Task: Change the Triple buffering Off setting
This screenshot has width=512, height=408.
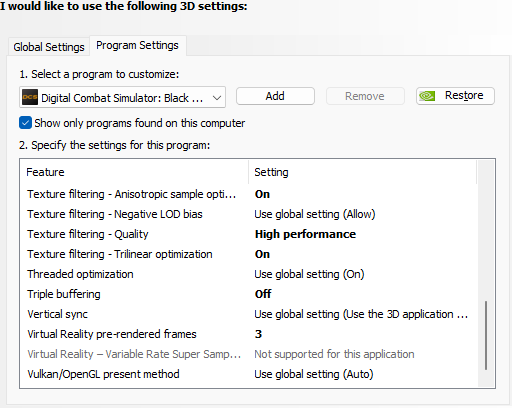Action: pyautogui.click(x=263, y=294)
